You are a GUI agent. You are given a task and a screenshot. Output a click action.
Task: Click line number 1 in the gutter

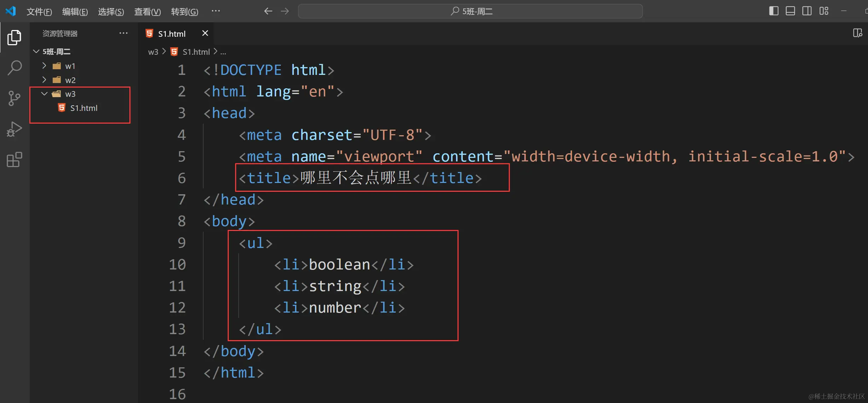click(181, 70)
